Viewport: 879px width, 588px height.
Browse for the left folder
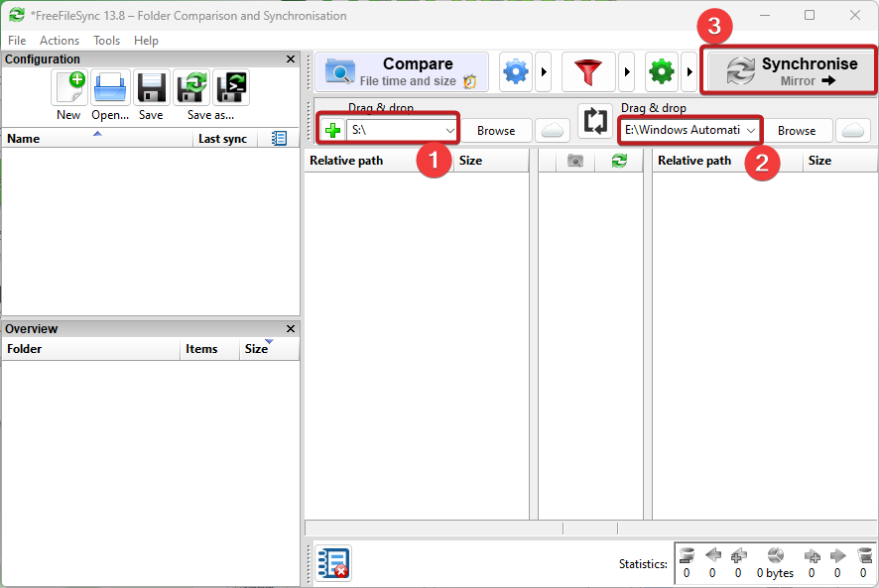click(x=496, y=131)
